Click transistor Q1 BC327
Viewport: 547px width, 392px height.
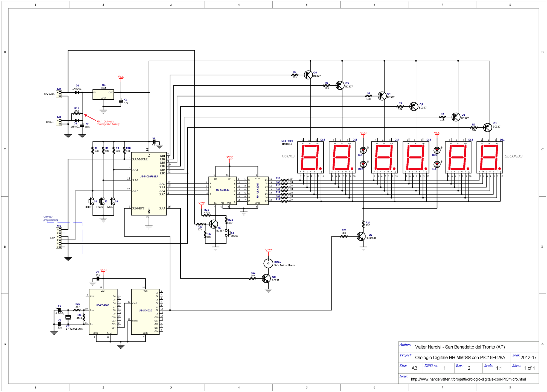click(x=487, y=127)
